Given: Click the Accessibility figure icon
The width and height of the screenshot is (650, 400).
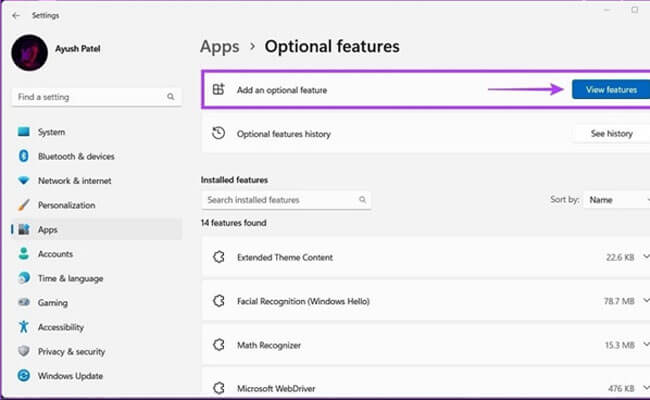Looking at the screenshot, I should pyautogui.click(x=24, y=327).
